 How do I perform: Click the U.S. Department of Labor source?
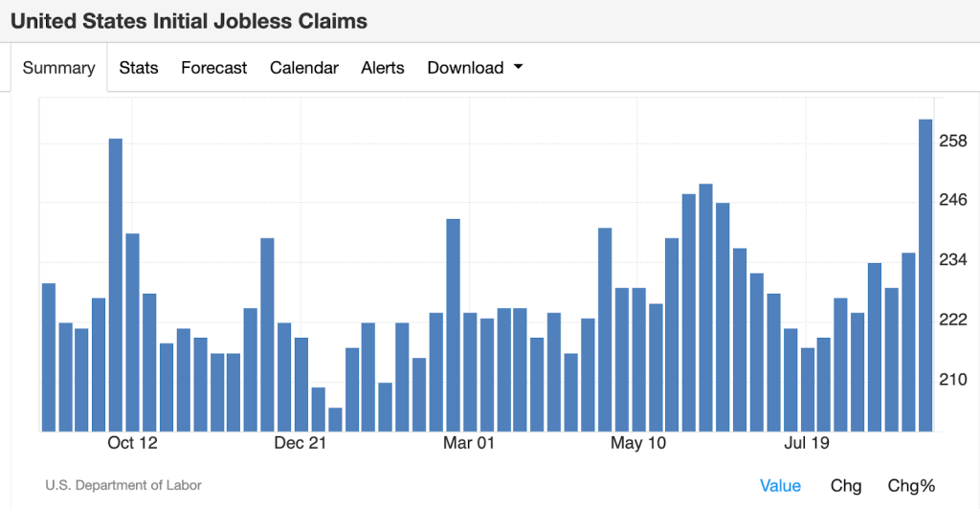click(123, 486)
